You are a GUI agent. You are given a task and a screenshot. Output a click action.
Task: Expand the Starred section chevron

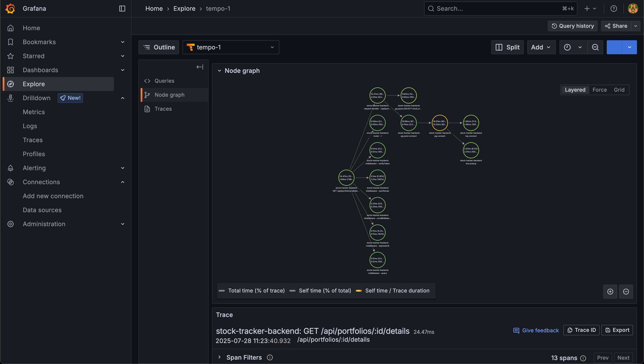coord(123,56)
